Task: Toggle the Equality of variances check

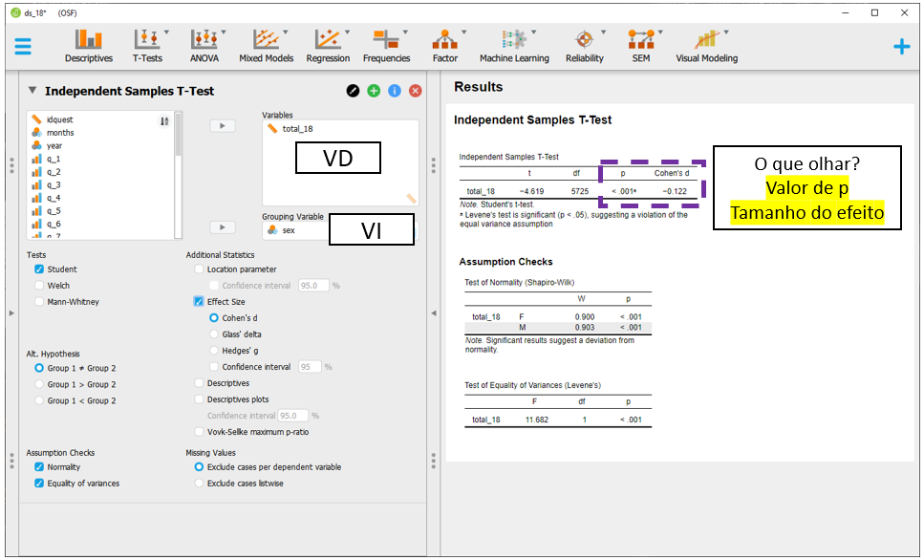Action: tap(39, 484)
